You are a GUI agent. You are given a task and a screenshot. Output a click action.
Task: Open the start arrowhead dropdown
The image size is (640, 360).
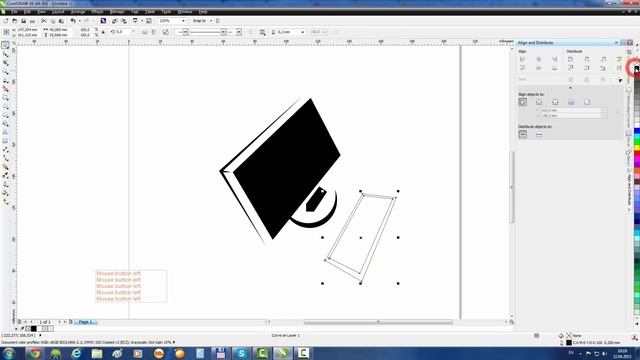coord(185,32)
